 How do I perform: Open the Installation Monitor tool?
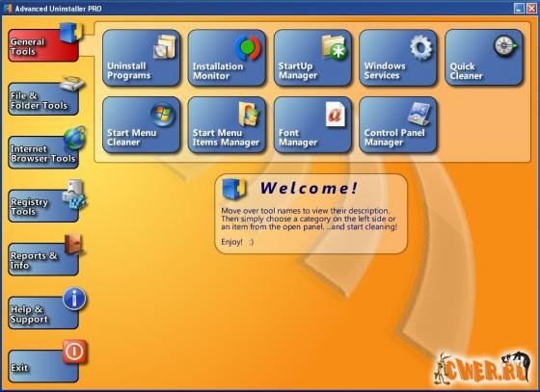227,58
